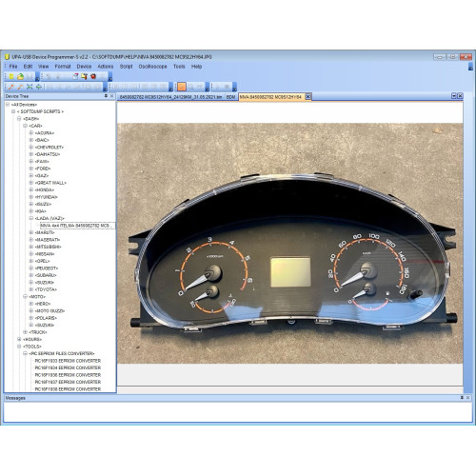Click the red bug debug icon

pos(93,76)
